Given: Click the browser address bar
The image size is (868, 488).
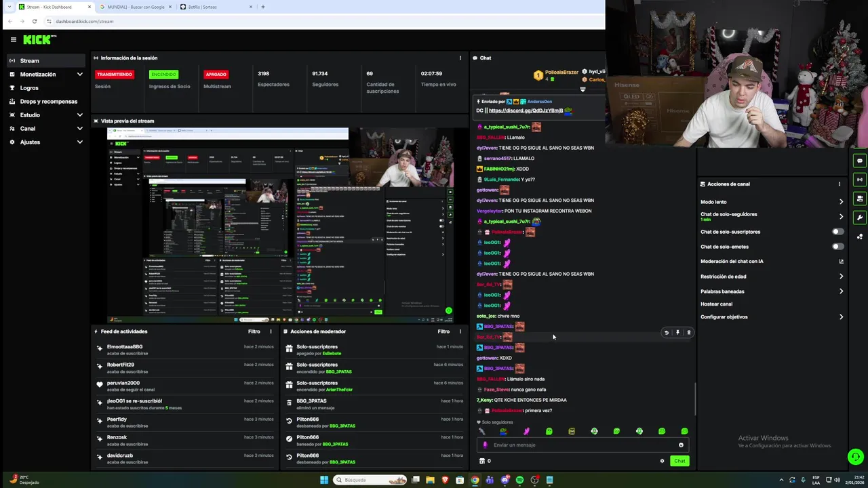Looking at the screenshot, I should pos(325,21).
